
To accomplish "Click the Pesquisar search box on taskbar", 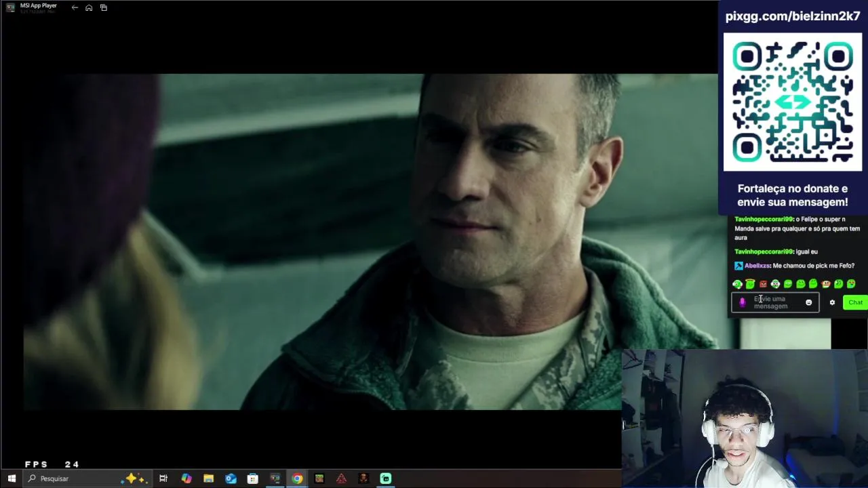I will click(86, 479).
